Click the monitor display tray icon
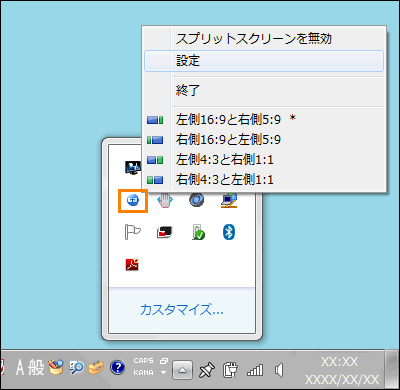The width and height of the screenshot is (400, 390). 133,168
